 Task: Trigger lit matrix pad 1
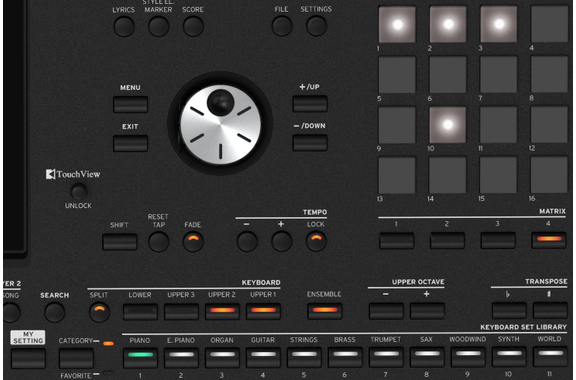point(397,24)
